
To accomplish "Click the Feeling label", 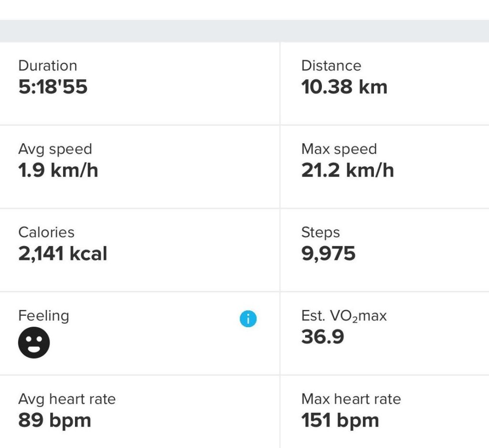I will 43,316.
